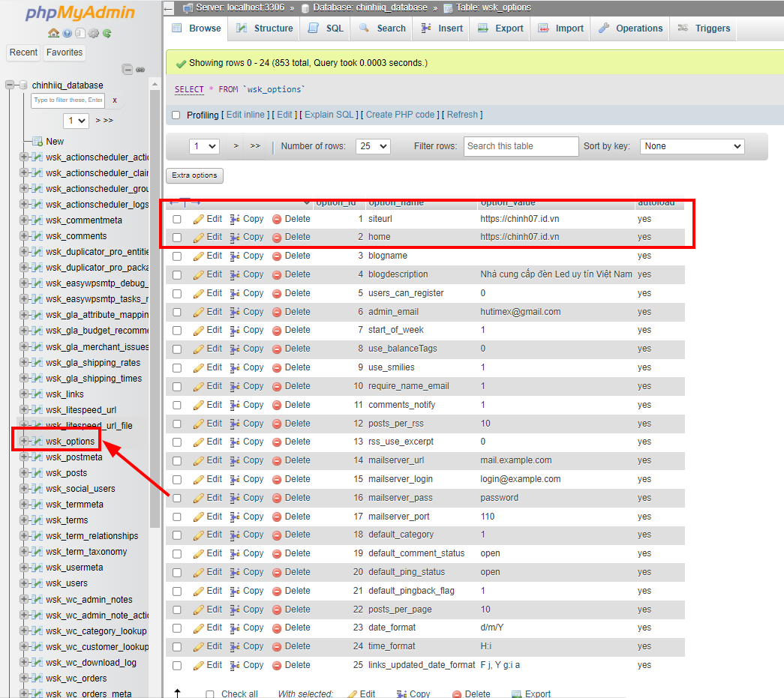Viewport: 784px width, 698px height.
Task: Tick the checkbox for admin_email row
Action: [177, 313]
